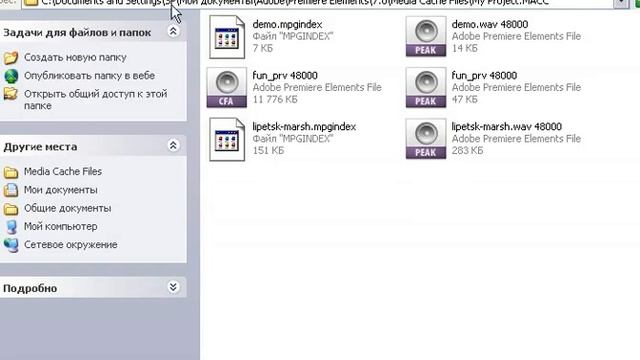Click the address bar path field
The width and height of the screenshot is (640, 360).
coord(318,3)
